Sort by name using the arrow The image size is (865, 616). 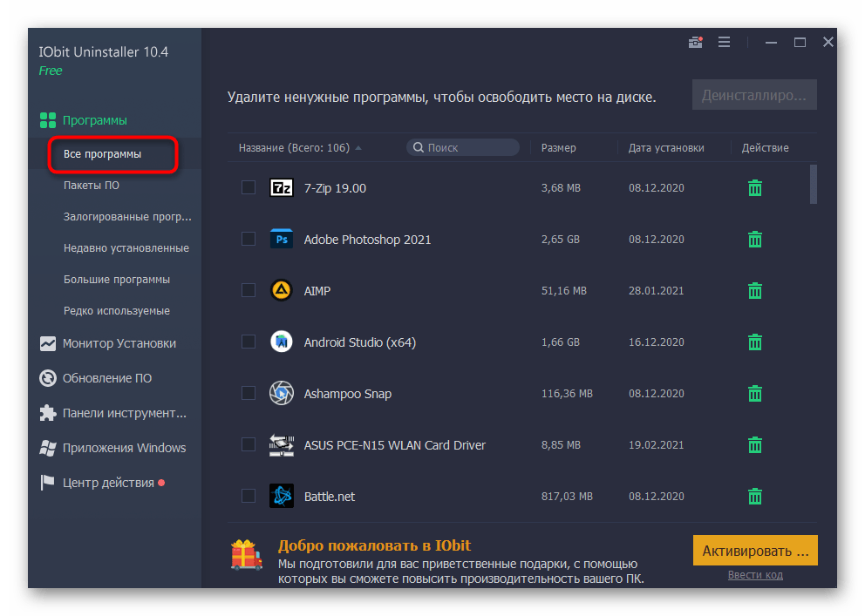coord(358,147)
